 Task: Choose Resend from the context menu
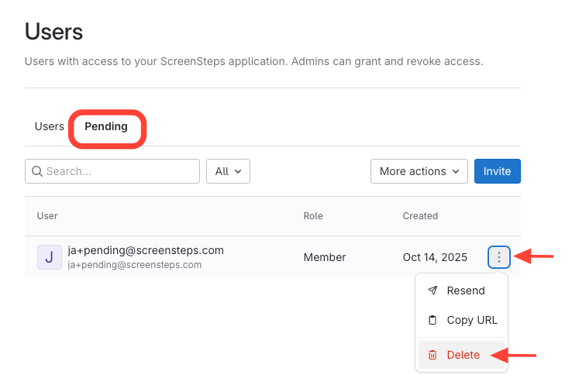(465, 291)
